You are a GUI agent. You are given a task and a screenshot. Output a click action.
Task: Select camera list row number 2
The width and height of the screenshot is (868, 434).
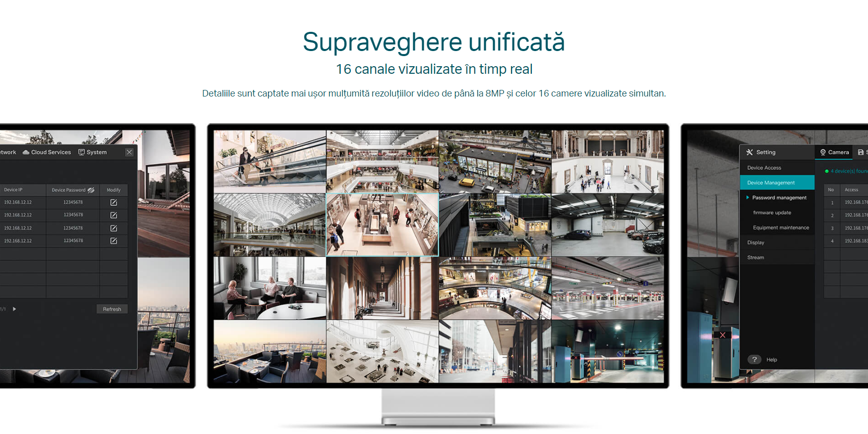[846, 215]
